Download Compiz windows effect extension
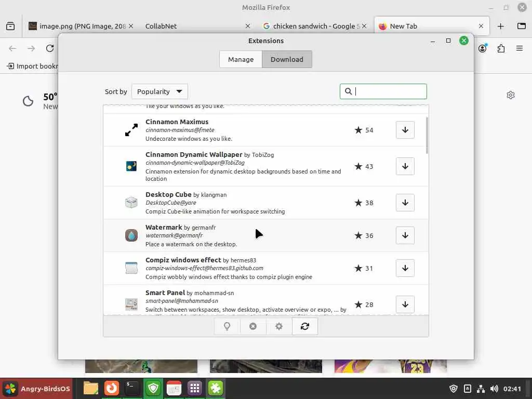 pyautogui.click(x=405, y=268)
